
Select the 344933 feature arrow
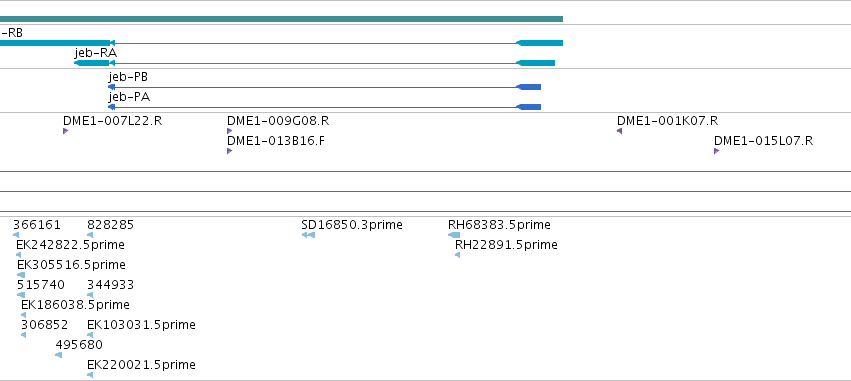click(90, 295)
